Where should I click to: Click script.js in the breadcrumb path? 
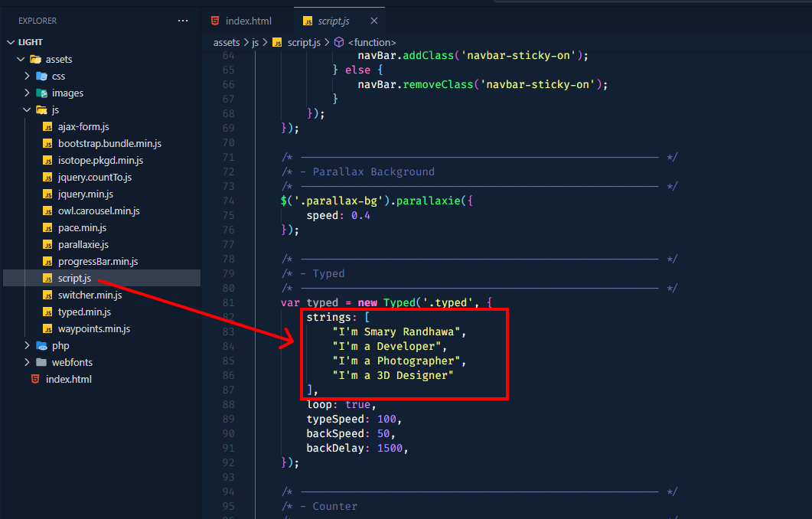(304, 42)
